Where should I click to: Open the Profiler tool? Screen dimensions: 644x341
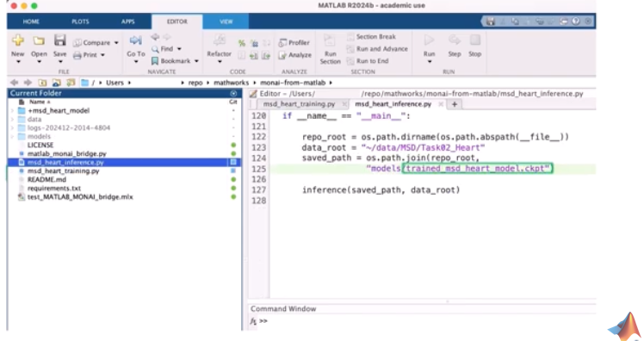294,43
